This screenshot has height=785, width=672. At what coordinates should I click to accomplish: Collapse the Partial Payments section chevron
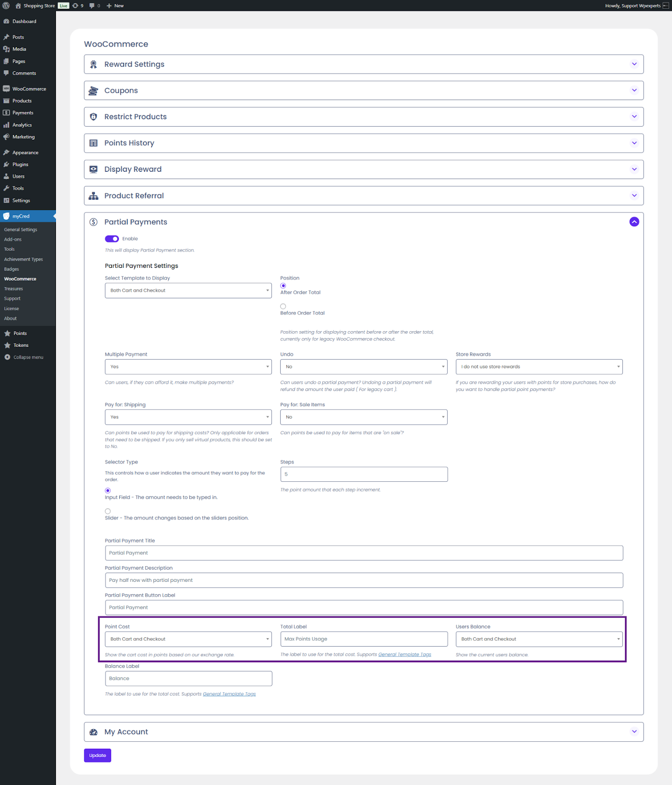634,222
